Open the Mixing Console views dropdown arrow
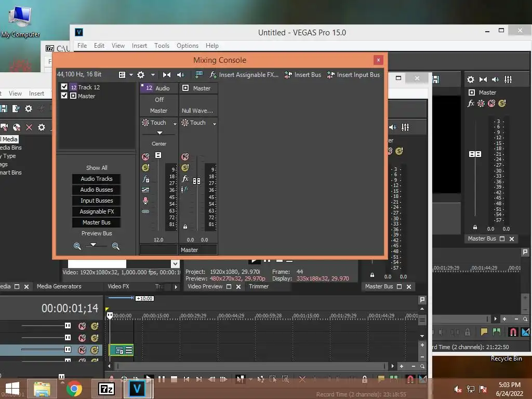Image resolution: width=532 pixels, height=399 pixels. 131,75
